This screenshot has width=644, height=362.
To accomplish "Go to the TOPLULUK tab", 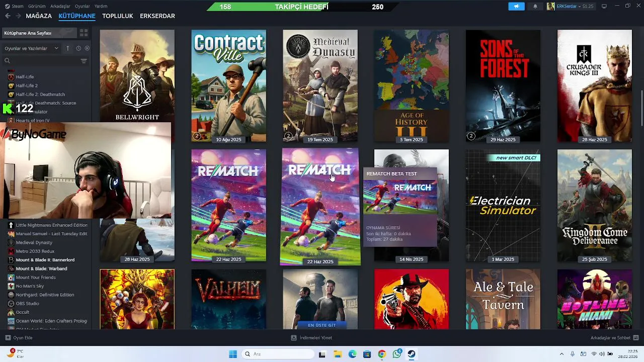I will (x=118, y=16).
